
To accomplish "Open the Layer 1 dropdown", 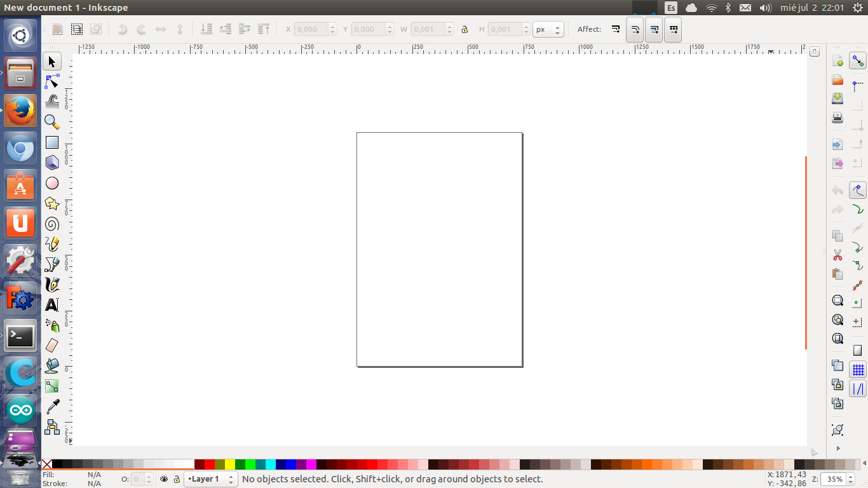I will point(210,479).
